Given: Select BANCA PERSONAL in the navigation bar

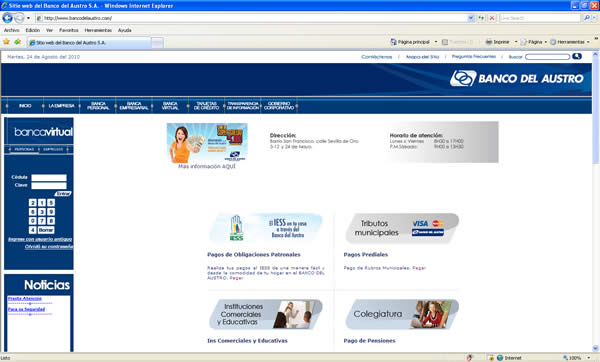Looking at the screenshot, I should (98, 106).
